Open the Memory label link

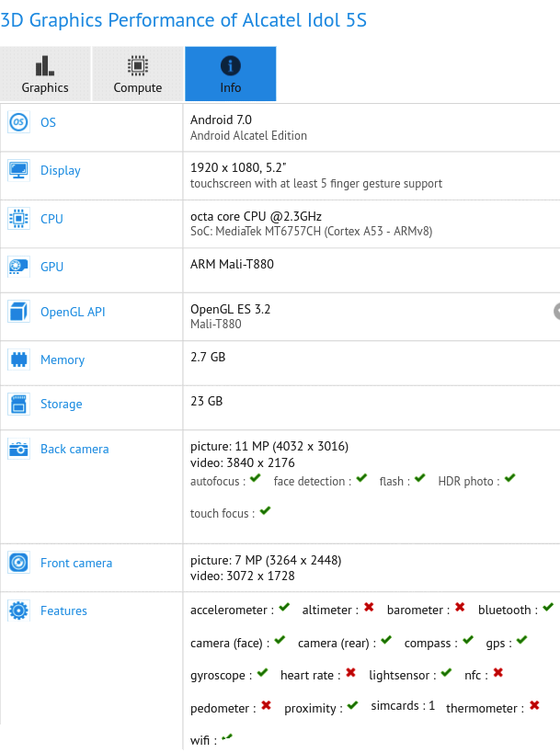point(63,359)
